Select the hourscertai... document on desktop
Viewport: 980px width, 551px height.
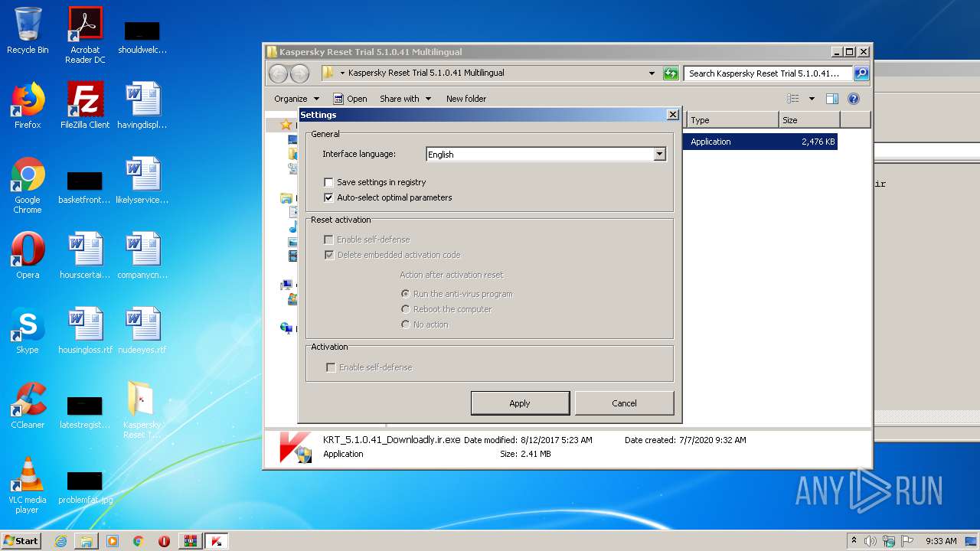pyautogui.click(x=85, y=256)
